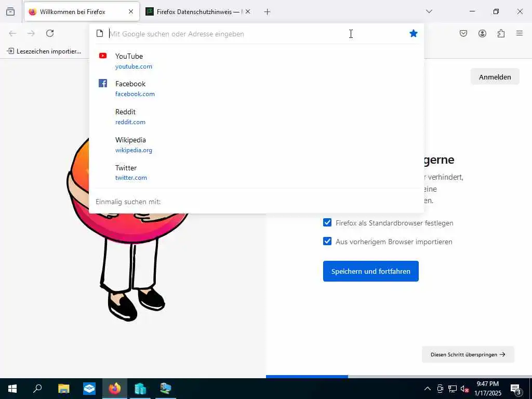
Task: Open the Firefox View icon
Action: (x=10, y=11)
